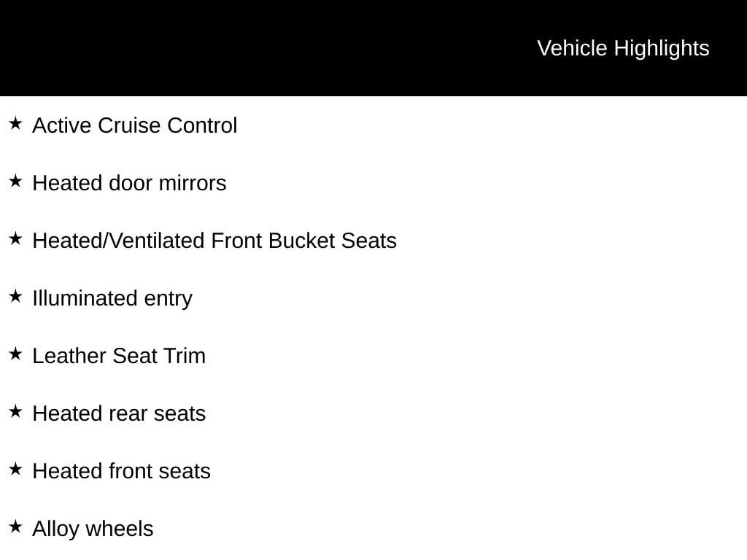Click the Alloy wheels text
Screen dimensions: 747x560
93,529
